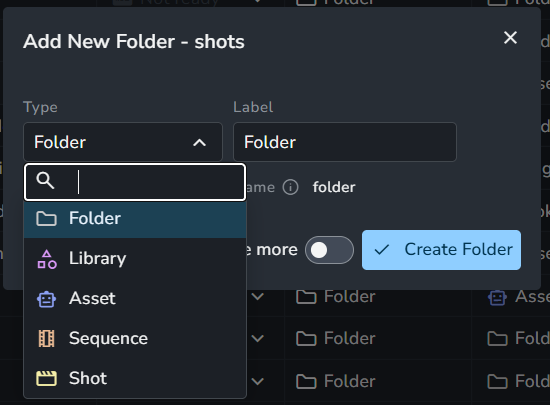This screenshot has height=405, width=550.
Task: Select Folder type option
Action: 135,218
